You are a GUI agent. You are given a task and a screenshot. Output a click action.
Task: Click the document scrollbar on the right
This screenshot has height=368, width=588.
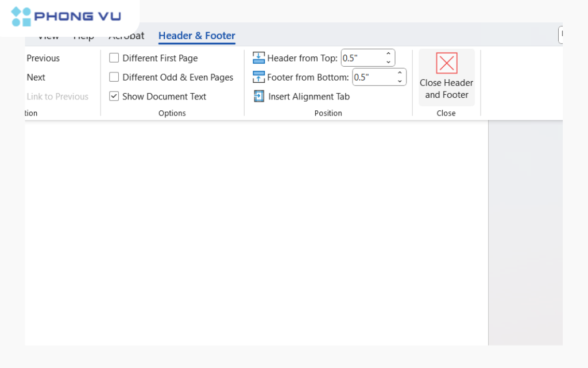[x=525, y=230]
